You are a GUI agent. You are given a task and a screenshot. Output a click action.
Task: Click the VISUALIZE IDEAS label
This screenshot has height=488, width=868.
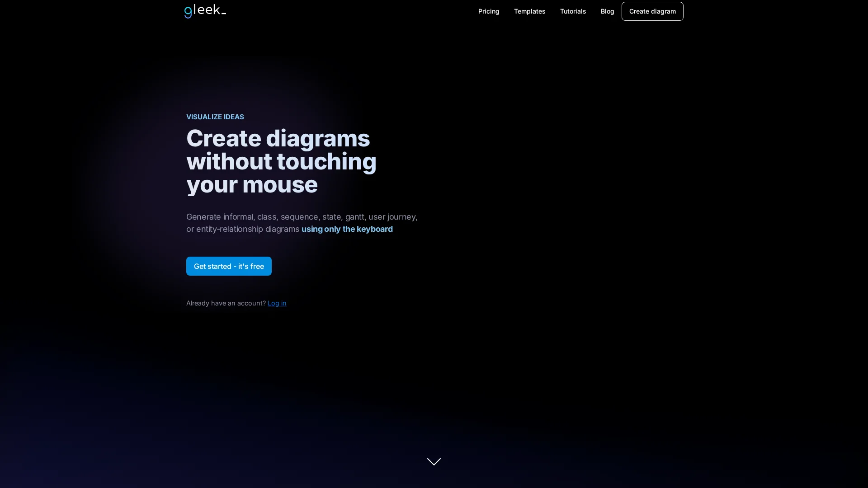(x=215, y=117)
